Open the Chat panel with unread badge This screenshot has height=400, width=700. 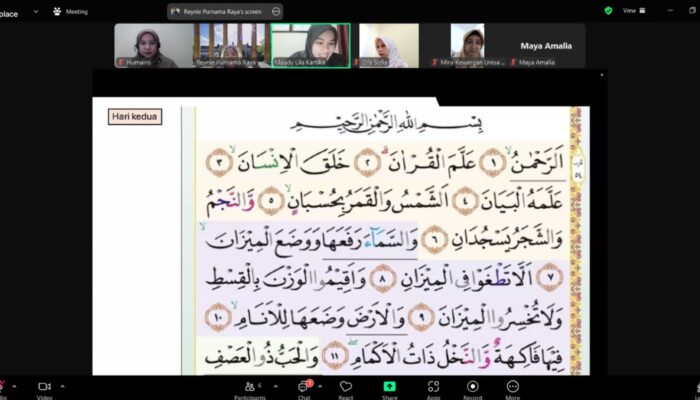[304, 390]
